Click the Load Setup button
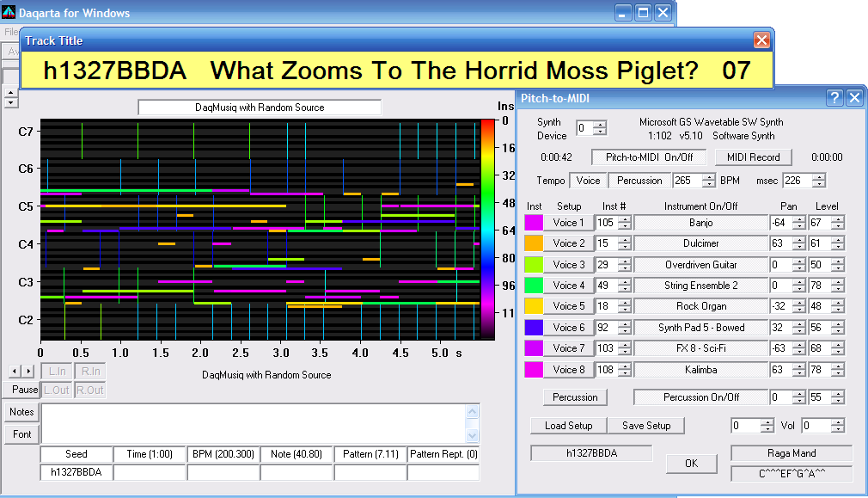 (x=569, y=426)
